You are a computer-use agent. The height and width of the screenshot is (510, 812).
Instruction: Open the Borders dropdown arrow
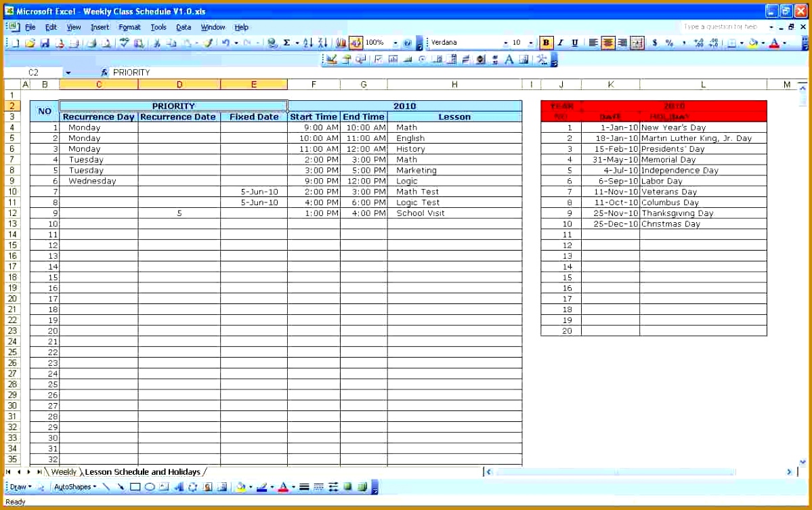(x=742, y=43)
